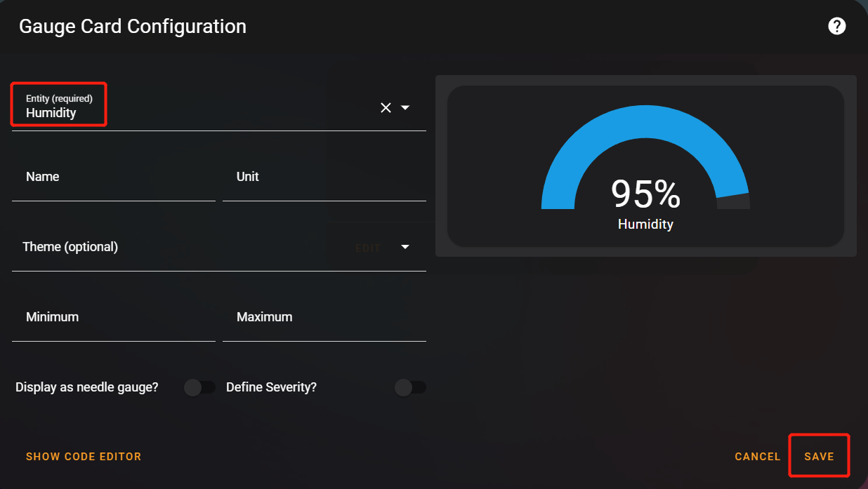Focus the Name input field

point(114,177)
